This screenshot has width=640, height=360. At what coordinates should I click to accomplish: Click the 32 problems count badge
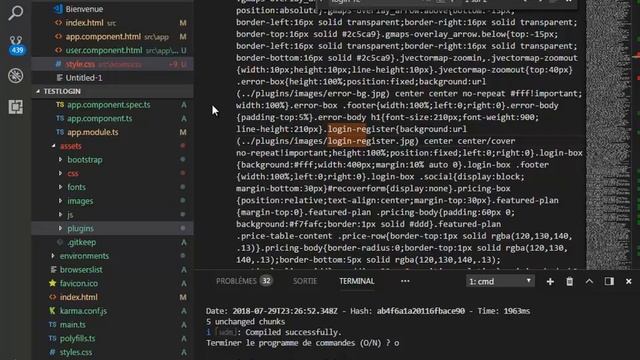(x=266, y=281)
